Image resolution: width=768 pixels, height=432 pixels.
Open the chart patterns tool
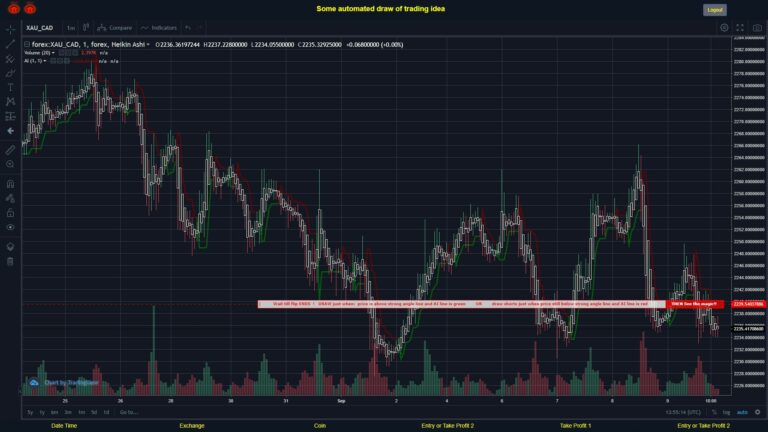pyautogui.click(x=10, y=102)
